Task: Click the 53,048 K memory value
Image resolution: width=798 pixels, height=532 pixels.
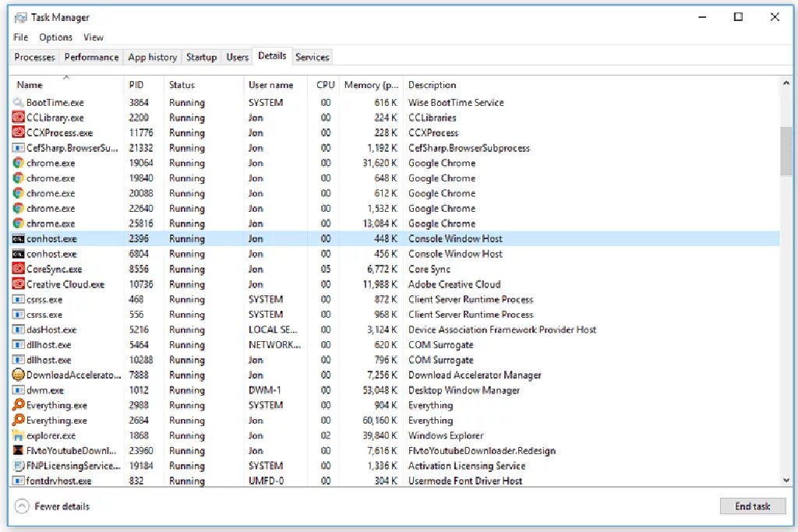Action: point(380,390)
